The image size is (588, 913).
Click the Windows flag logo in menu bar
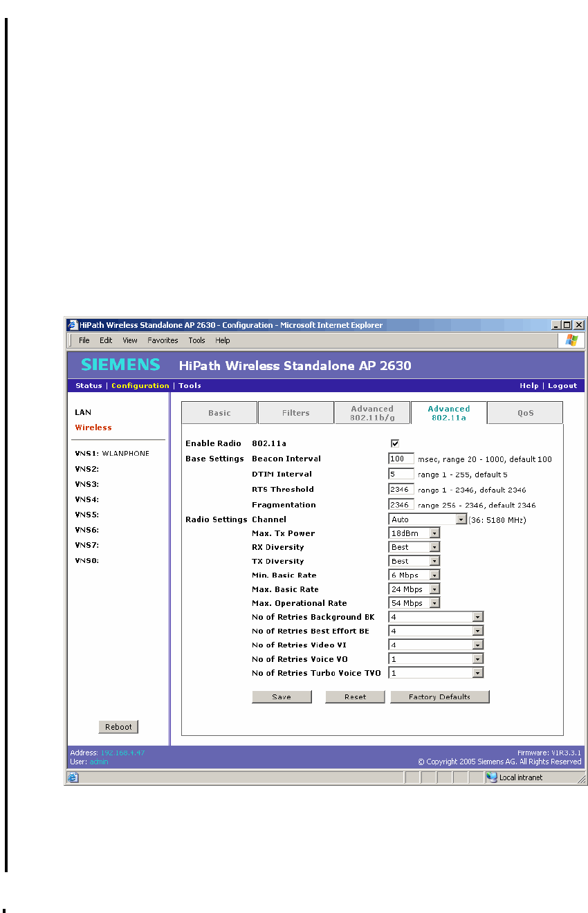pyautogui.click(x=571, y=340)
